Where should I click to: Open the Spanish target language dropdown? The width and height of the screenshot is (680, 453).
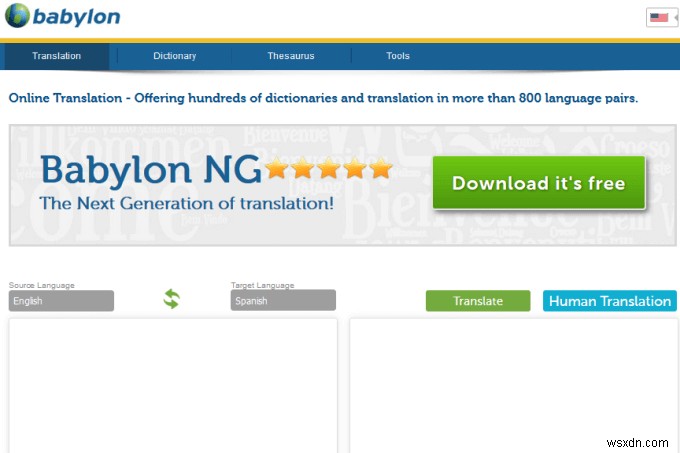click(x=283, y=300)
